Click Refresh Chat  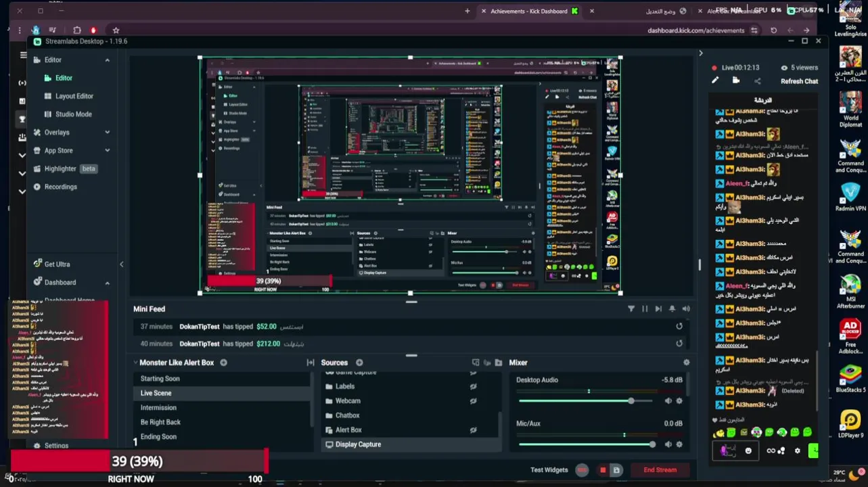pos(799,81)
